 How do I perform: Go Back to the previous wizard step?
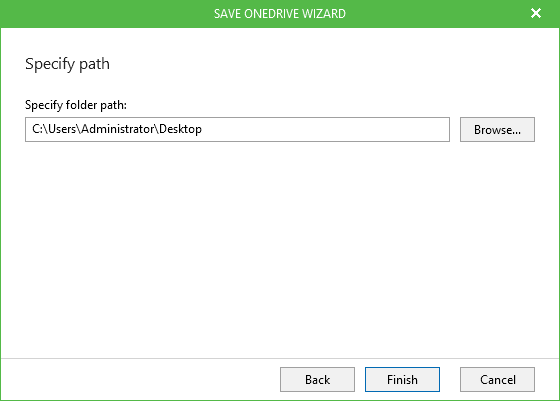317,380
